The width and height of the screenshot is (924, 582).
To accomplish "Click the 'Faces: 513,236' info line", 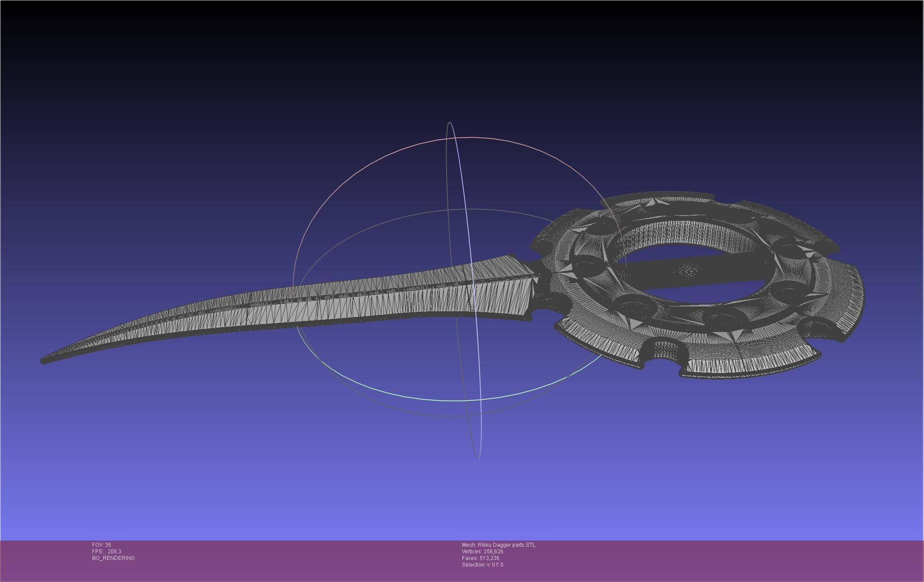I will pyautogui.click(x=481, y=558).
